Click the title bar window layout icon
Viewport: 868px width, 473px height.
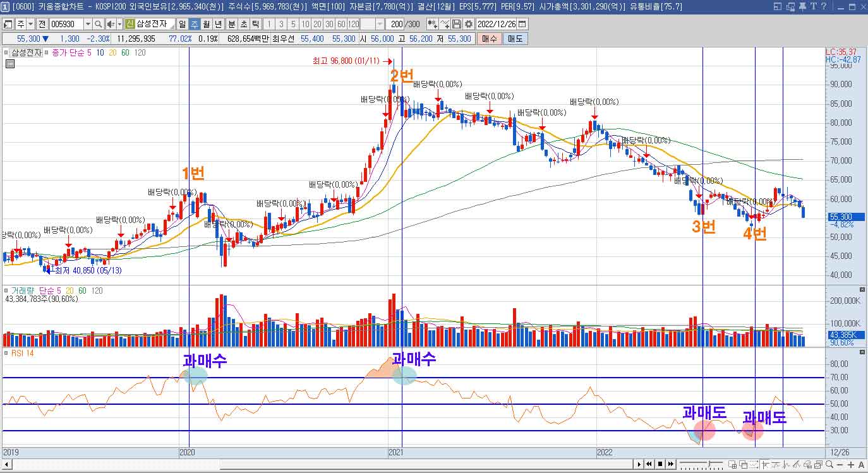click(776, 6)
